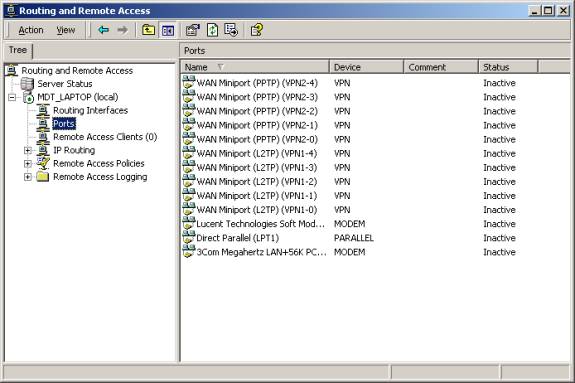Click the 3Com Megahertz LAN+56K PC... port icon
The width and height of the screenshot is (575, 383).
[x=188, y=252]
